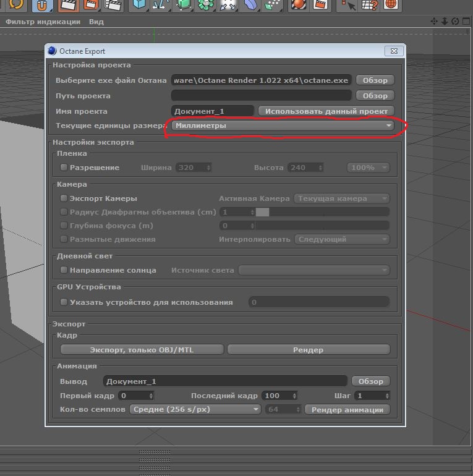Click the viewport move camera icon
Viewport: 473px width, 476px height.
point(434,21)
